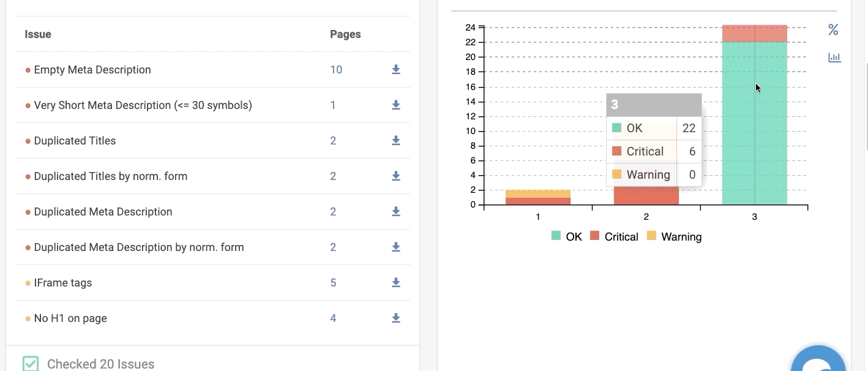Open the No H1 on page issue
Image resolution: width=868 pixels, height=371 pixels.
pos(70,318)
